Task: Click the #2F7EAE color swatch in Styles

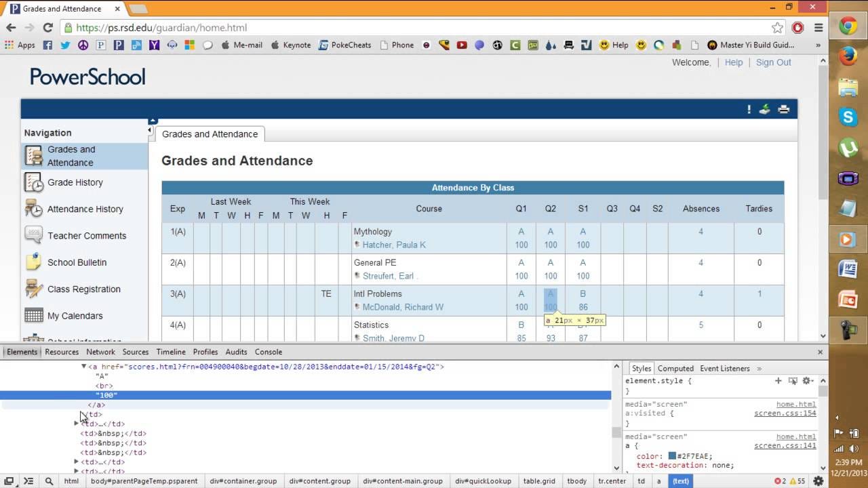Action: pos(673,456)
